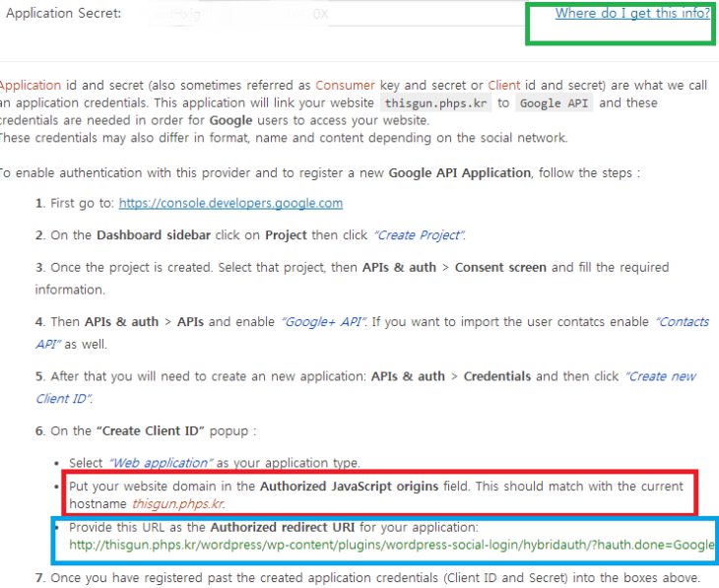719x588 pixels.
Task: Click the 'Create Client ID' popup heading text
Action: click(151, 431)
